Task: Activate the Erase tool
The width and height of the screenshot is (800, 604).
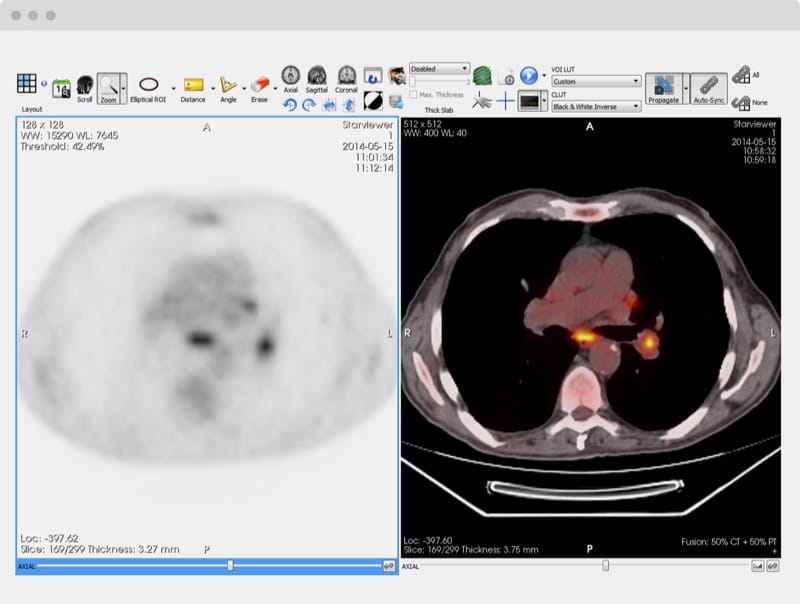Action: coord(259,82)
